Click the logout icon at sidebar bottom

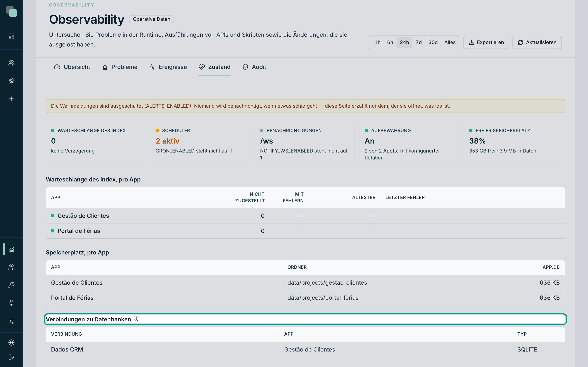[11, 357]
